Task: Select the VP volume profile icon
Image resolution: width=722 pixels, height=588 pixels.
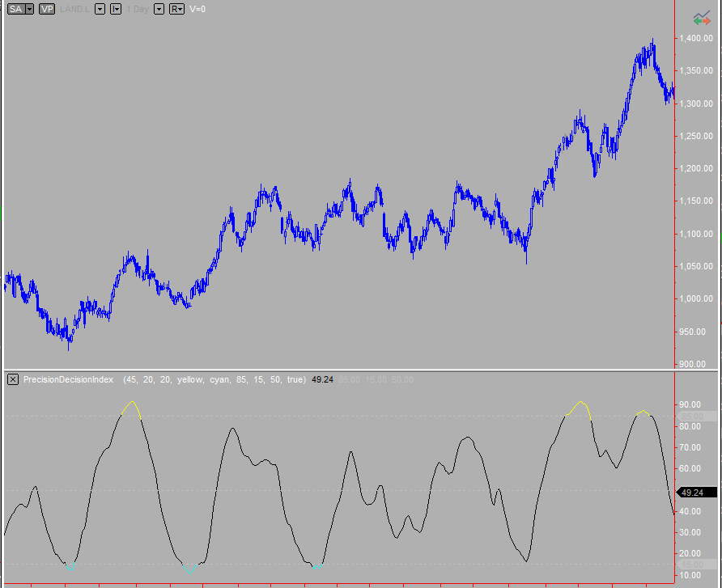Action: [x=45, y=9]
